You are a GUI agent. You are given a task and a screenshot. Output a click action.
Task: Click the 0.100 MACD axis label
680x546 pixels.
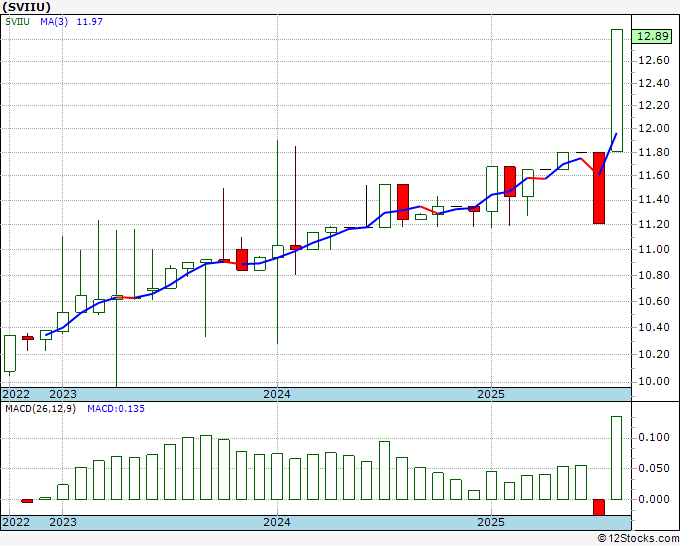point(654,438)
